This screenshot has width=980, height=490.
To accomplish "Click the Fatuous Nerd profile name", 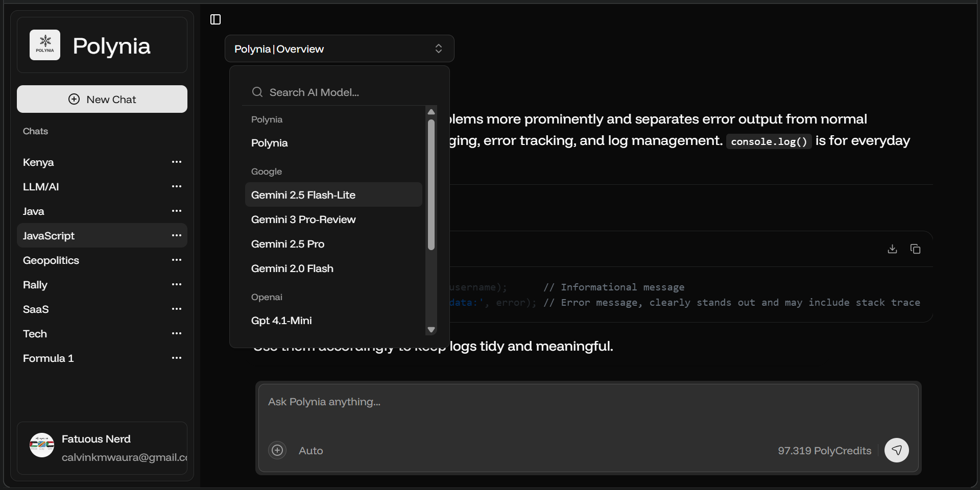I will point(96,439).
